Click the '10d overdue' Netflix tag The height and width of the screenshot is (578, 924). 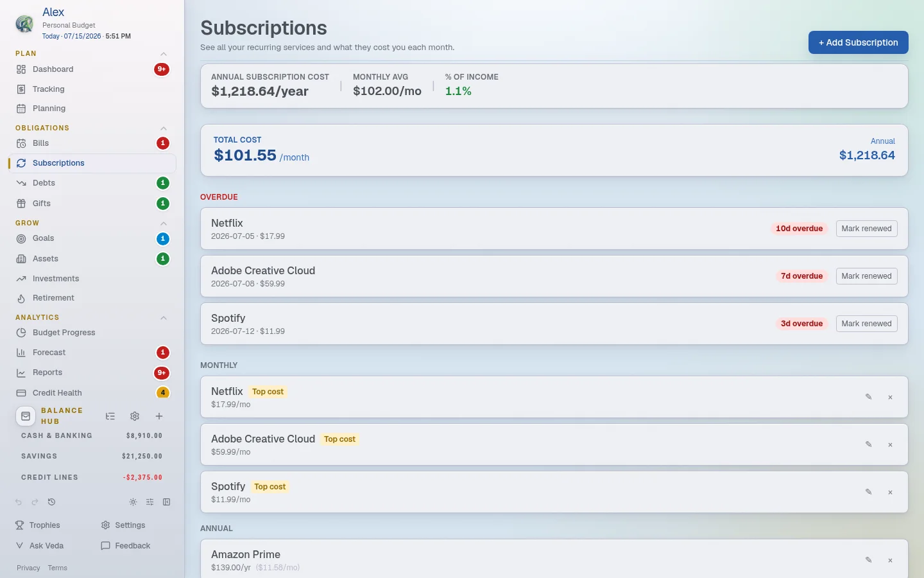[x=799, y=229]
